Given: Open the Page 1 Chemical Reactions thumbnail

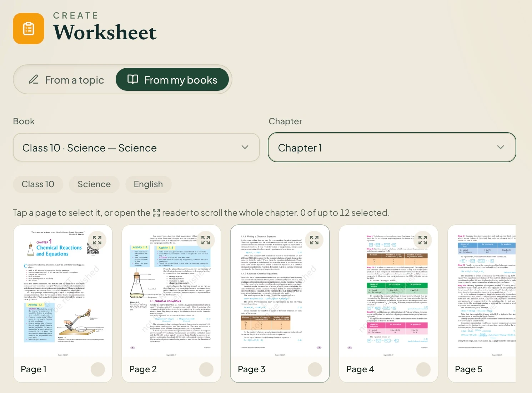Looking at the screenshot, I should click(x=63, y=290).
